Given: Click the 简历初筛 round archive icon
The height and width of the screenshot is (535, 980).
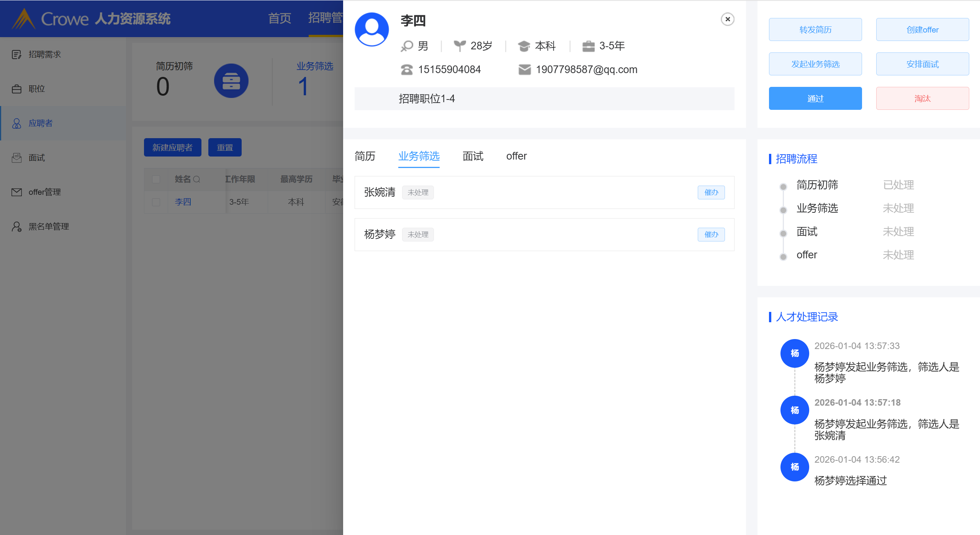Looking at the screenshot, I should [x=231, y=81].
